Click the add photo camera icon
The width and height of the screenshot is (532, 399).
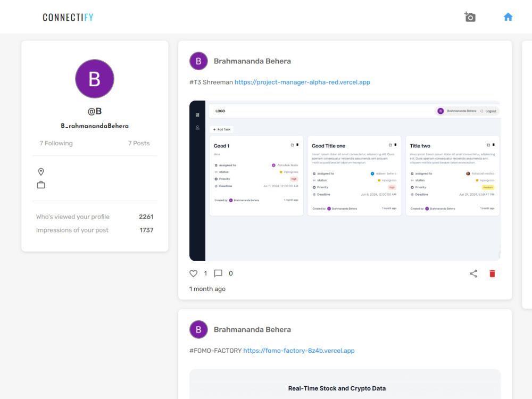pyautogui.click(x=470, y=17)
